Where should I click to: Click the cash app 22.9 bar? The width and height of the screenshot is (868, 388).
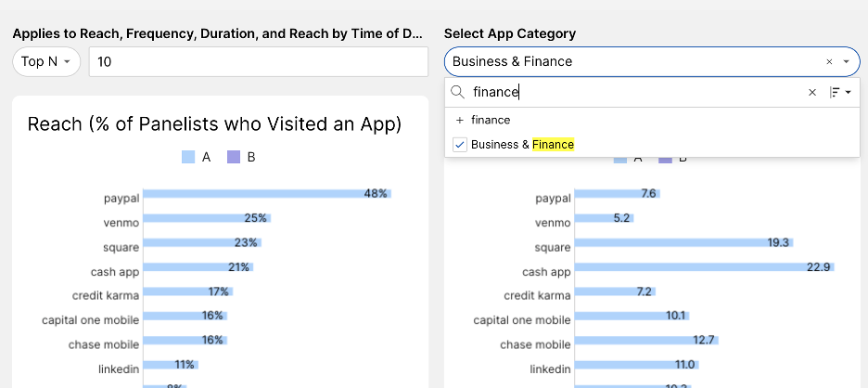click(703, 267)
